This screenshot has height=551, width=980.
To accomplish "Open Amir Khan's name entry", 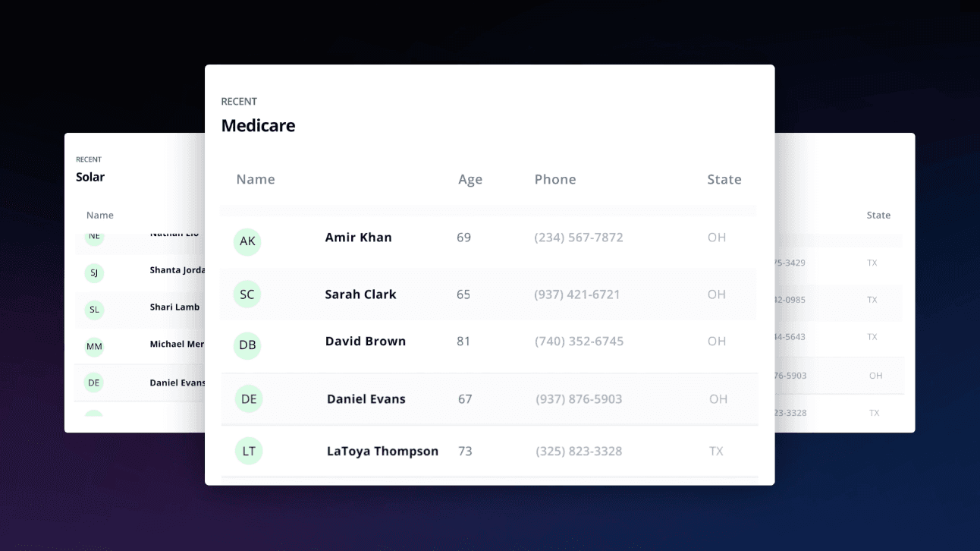I will click(x=359, y=238).
